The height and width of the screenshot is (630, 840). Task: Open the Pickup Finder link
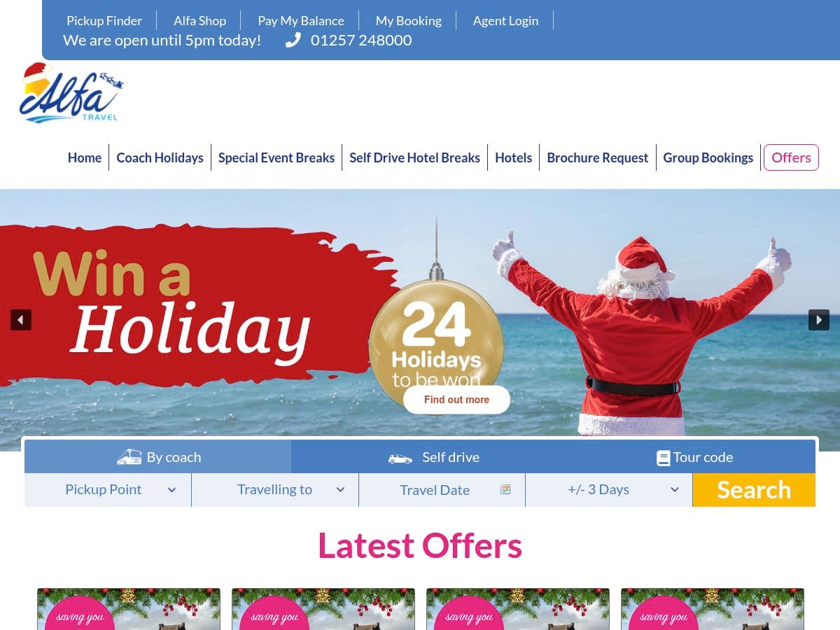coord(104,20)
